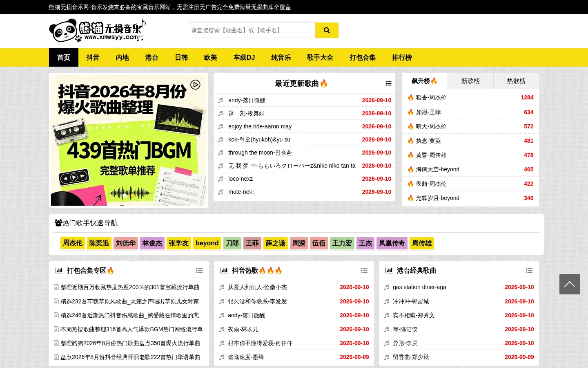The width and height of the screenshot is (588, 368).
Task: Click the fire icon beside 稻香-周杰伦
Action: [x=411, y=97]
